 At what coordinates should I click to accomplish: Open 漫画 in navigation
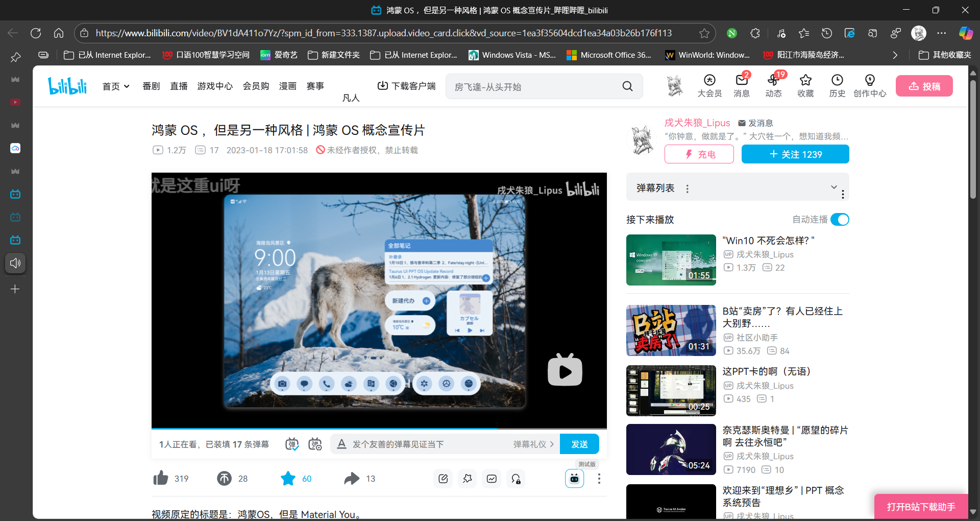click(288, 86)
